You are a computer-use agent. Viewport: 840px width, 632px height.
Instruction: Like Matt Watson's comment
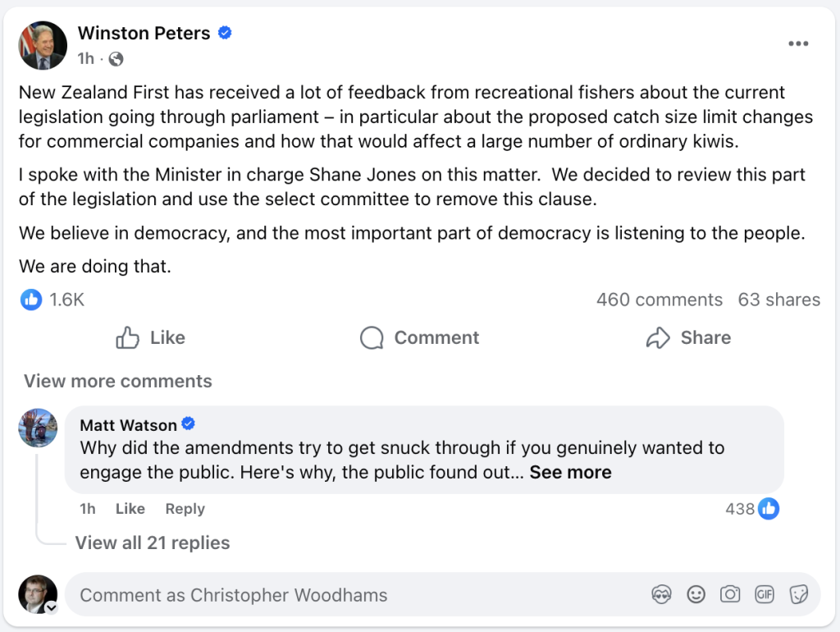130,509
